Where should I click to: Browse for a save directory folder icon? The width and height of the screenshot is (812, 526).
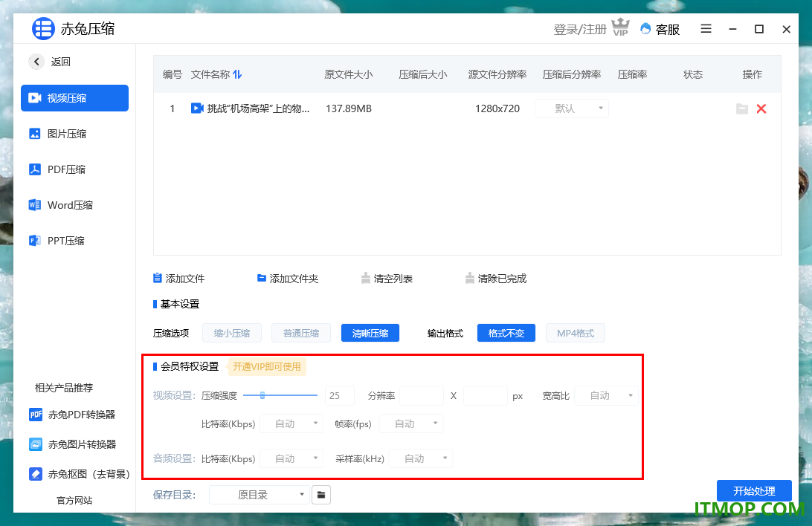[x=321, y=495]
